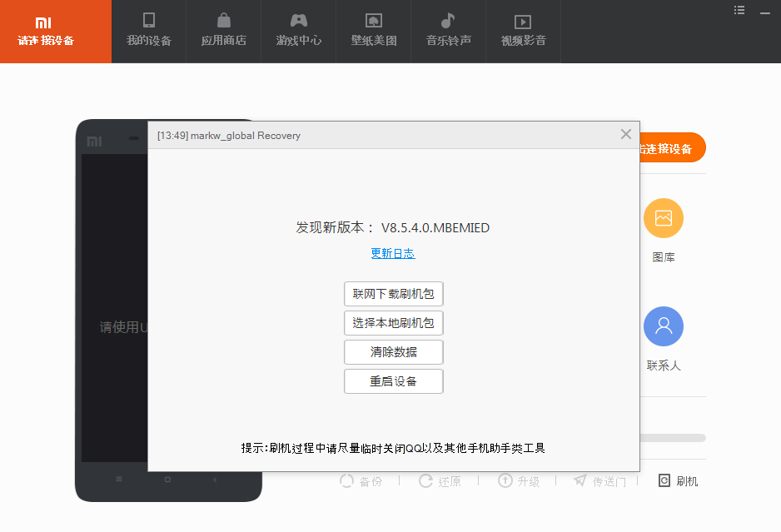This screenshot has height=532, width=781.
Task: Click the Mi logo 请连接设备
Action: tap(46, 31)
